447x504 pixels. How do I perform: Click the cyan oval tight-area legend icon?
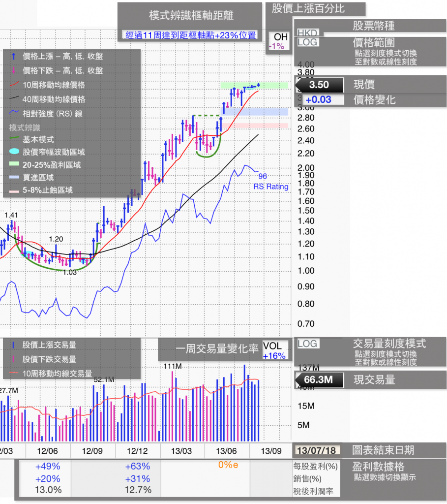14,153
